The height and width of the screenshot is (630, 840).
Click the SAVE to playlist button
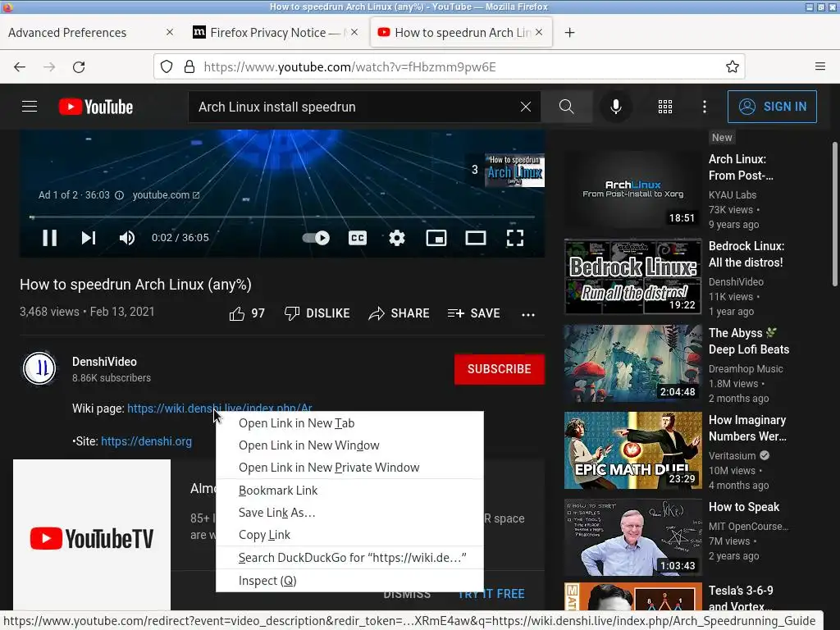(474, 313)
